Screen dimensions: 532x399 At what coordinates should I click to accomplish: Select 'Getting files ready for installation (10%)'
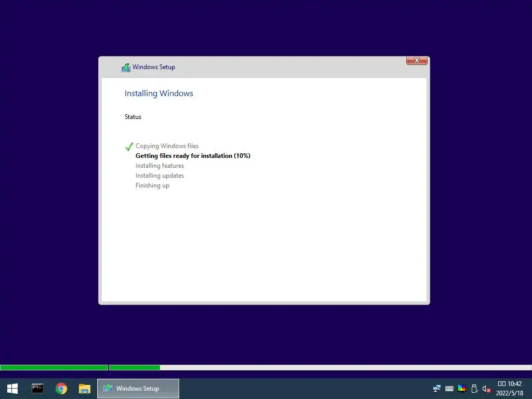pyautogui.click(x=193, y=156)
